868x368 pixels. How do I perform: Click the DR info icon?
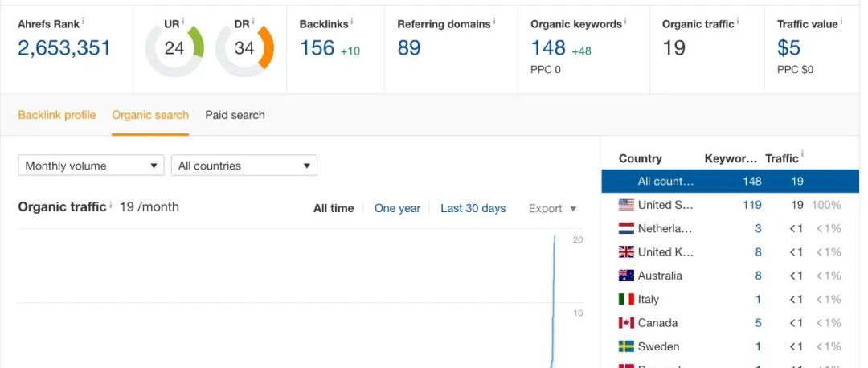(253, 21)
